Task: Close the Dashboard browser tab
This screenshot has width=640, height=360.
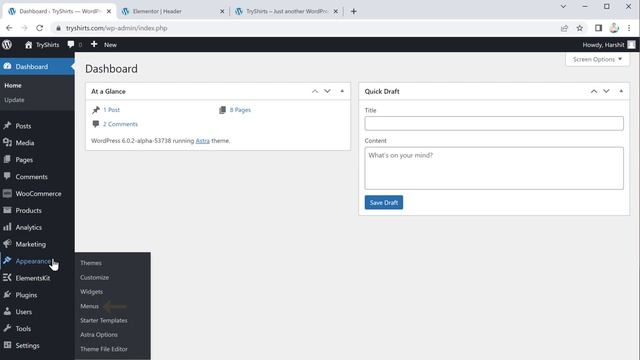Action: (x=109, y=11)
